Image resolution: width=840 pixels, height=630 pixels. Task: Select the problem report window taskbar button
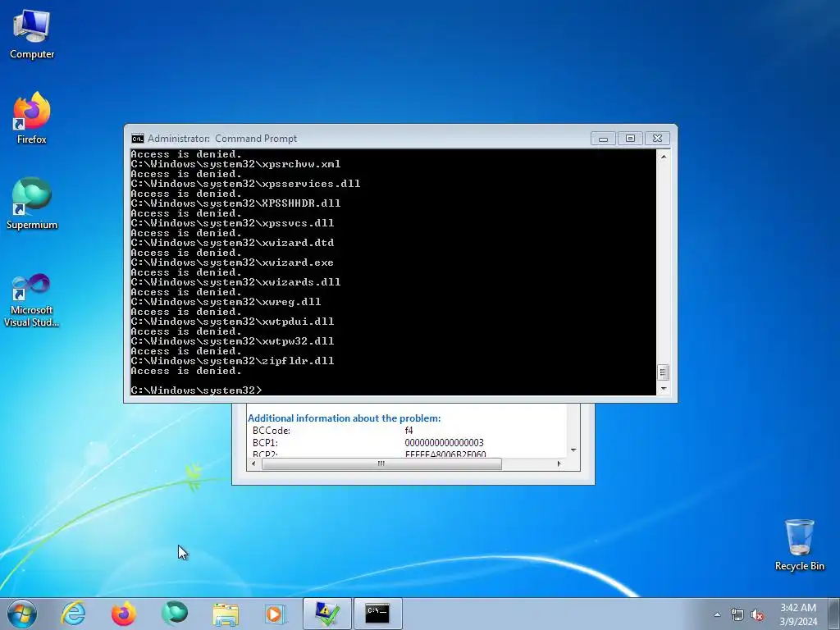(326, 614)
